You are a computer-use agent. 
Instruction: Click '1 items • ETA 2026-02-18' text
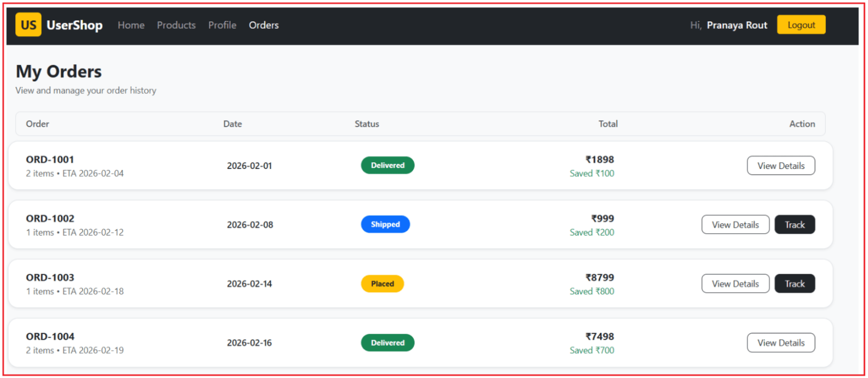(x=75, y=292)
